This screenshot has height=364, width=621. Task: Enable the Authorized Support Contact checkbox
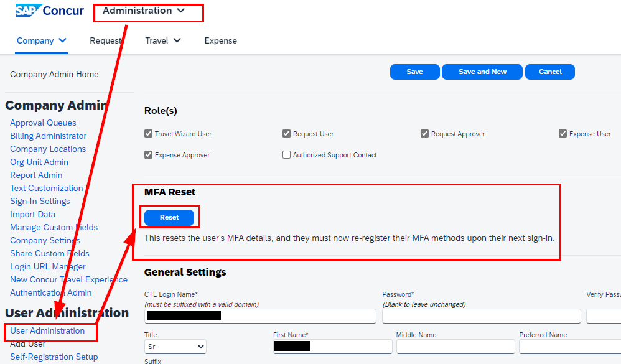(x=286, y=154)
